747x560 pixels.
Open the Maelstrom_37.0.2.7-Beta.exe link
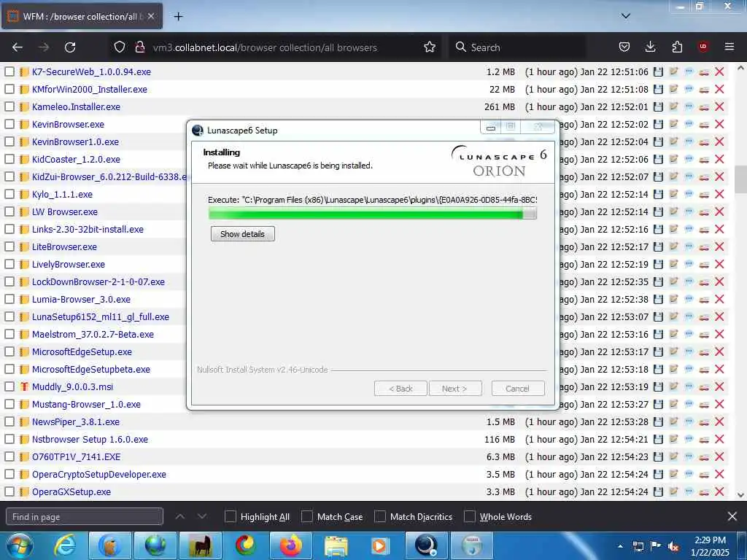93,334
